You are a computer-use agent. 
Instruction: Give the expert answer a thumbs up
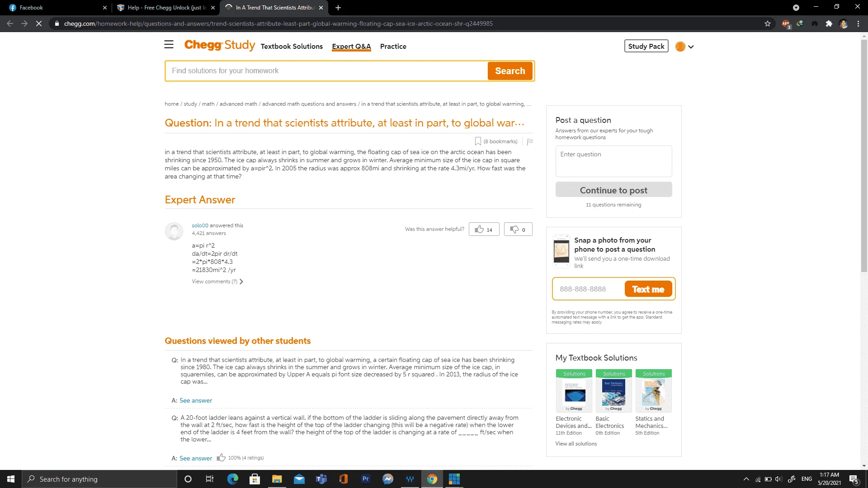click(484, 229)
